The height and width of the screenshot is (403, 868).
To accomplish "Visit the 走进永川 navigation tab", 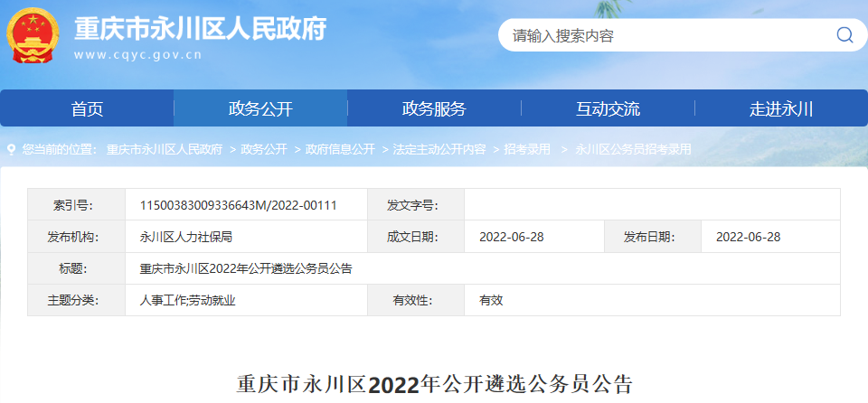I will tap(781, 109).
